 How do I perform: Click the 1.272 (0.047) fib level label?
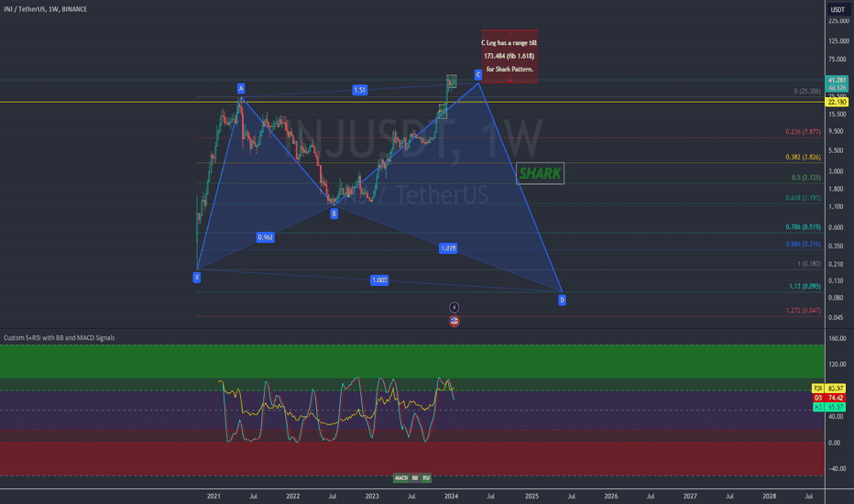point(803,310)
